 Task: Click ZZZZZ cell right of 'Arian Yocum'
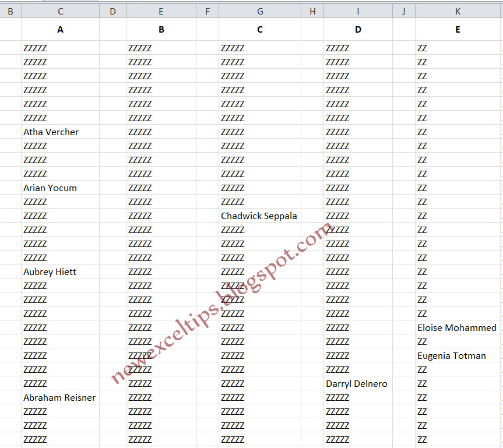[x=161, y=188]
